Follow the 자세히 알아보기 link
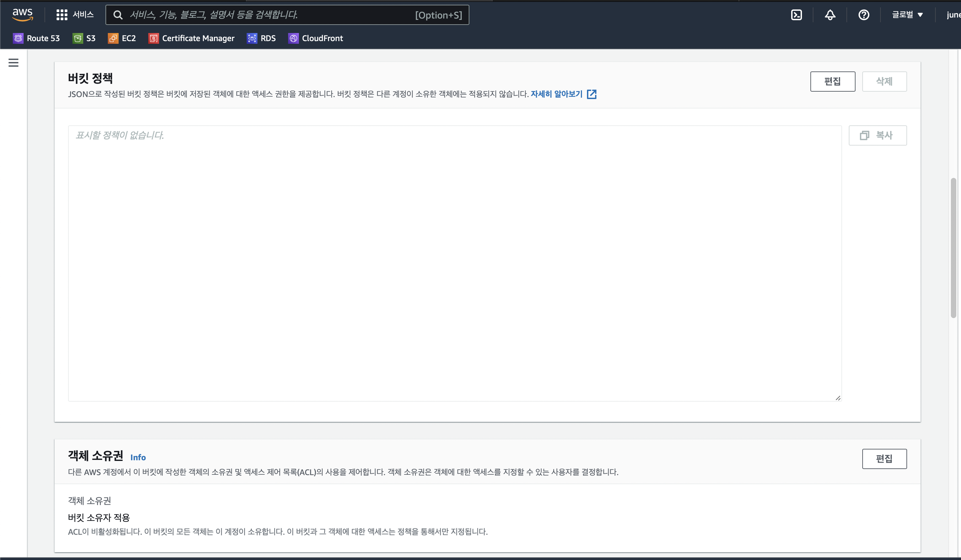Screen dimensions: 961x560 coord(556,94)
